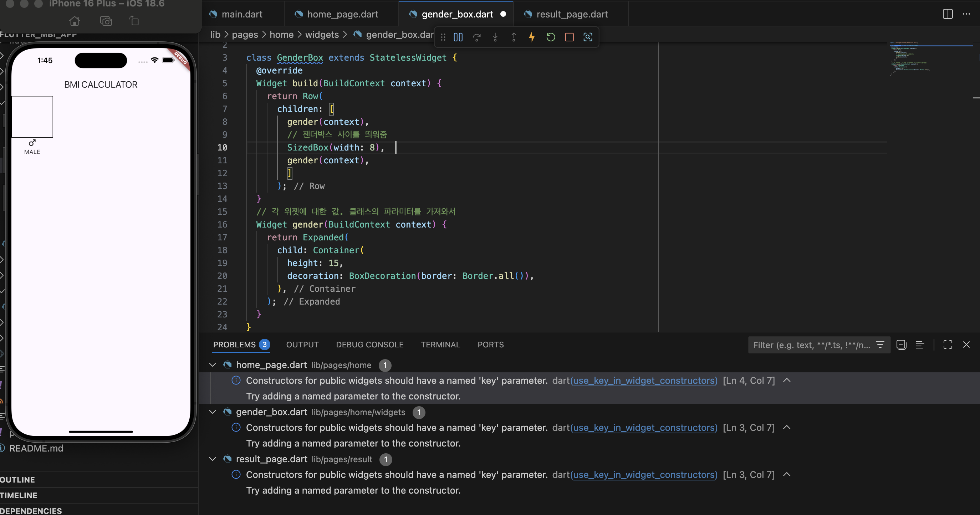Restart the debug session (green circular arrow)
Viewport: 980px width, 515px height.
[551, 37]
